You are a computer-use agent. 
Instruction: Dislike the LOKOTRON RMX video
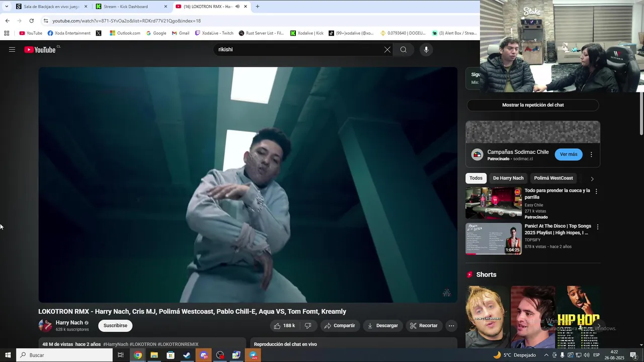click(308, 326)
